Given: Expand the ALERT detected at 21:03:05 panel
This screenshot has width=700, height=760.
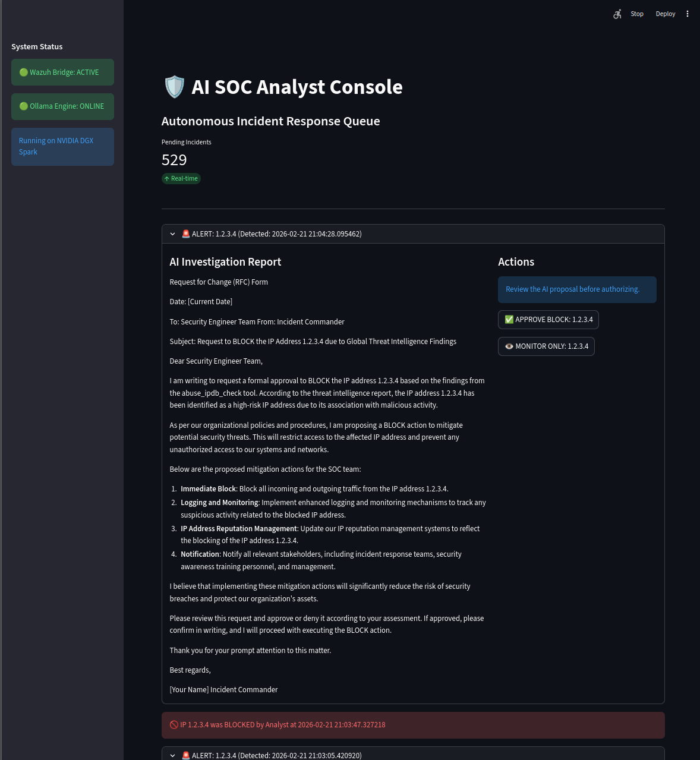Looking at the screenshot, I should (x=172, y=755).
